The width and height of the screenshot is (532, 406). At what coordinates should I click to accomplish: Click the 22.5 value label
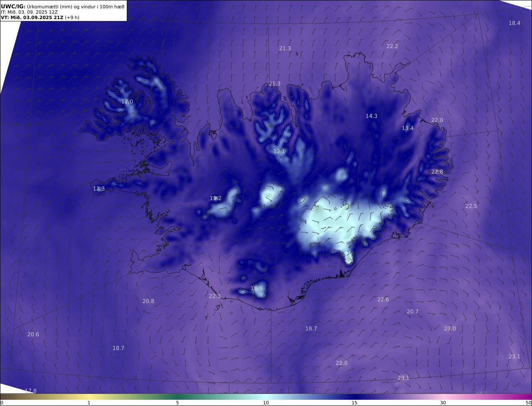coord(471,206)
